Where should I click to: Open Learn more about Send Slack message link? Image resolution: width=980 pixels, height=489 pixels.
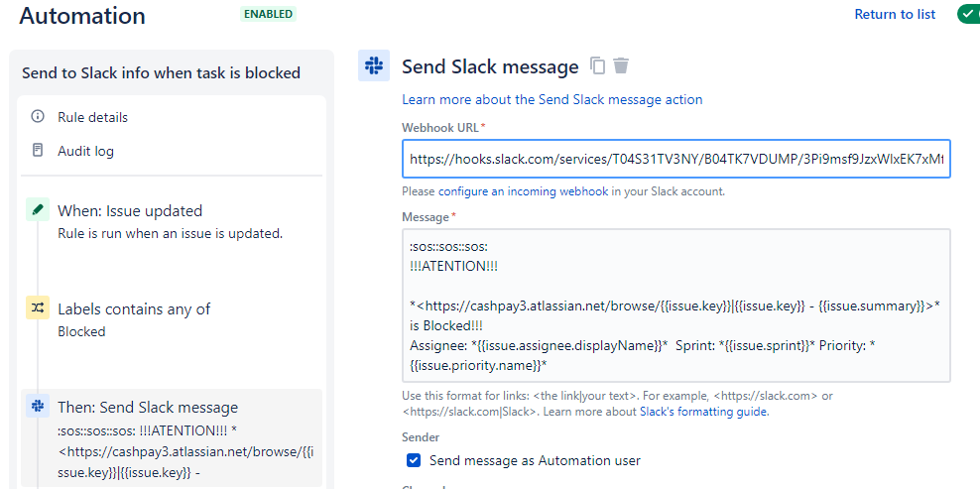pyautogui.click(x=551, y=99)
